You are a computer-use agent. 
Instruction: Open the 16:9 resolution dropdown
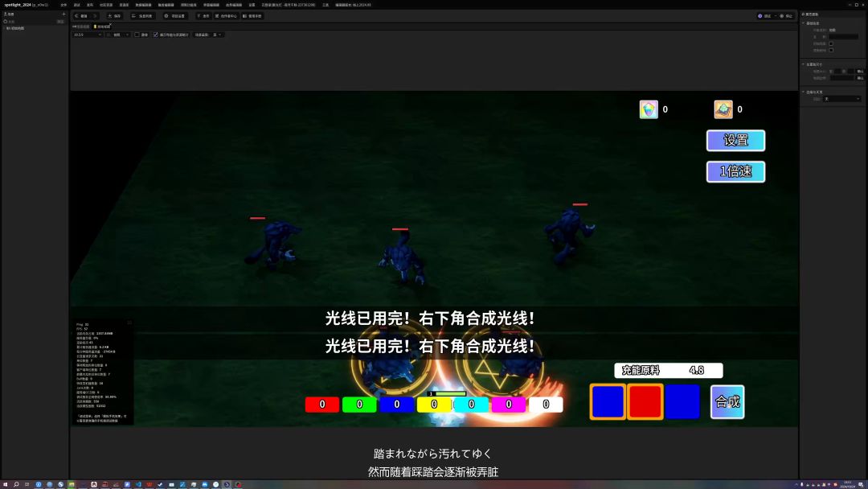click(x=88, y=35)
